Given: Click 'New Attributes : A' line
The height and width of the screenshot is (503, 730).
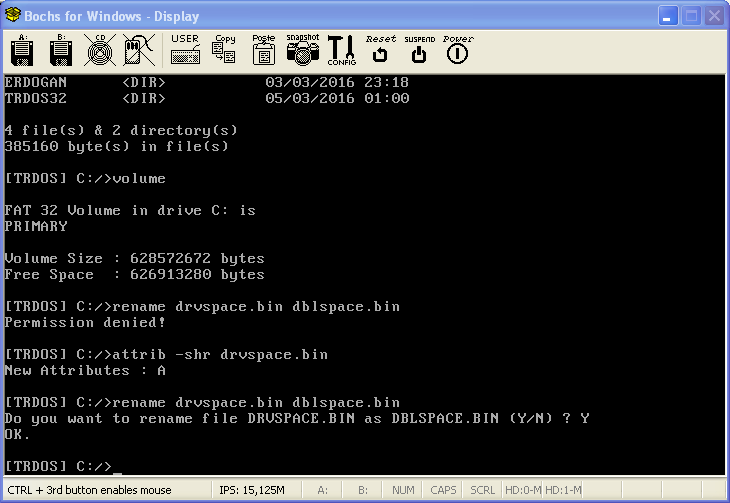Looking at the screenshot, I should tap(85, 370).
